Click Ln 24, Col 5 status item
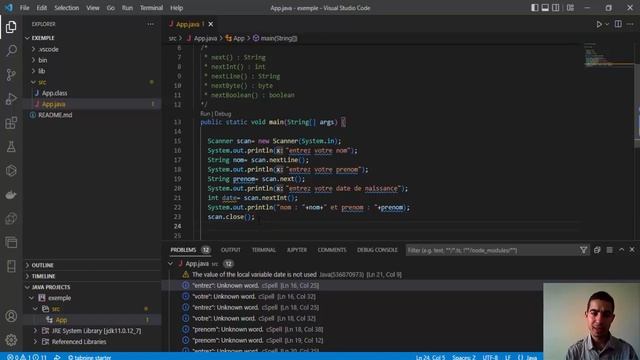The image size is (640, 360). coord(430,357)
